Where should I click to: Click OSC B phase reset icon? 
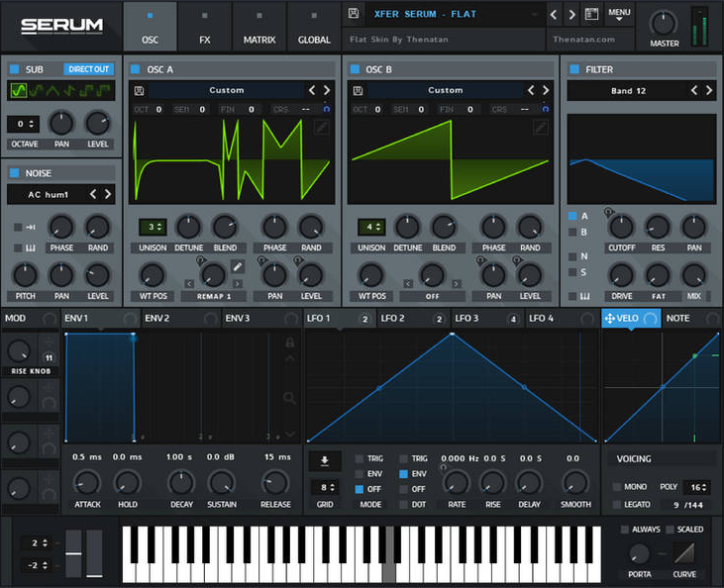[x=546, y=109]
